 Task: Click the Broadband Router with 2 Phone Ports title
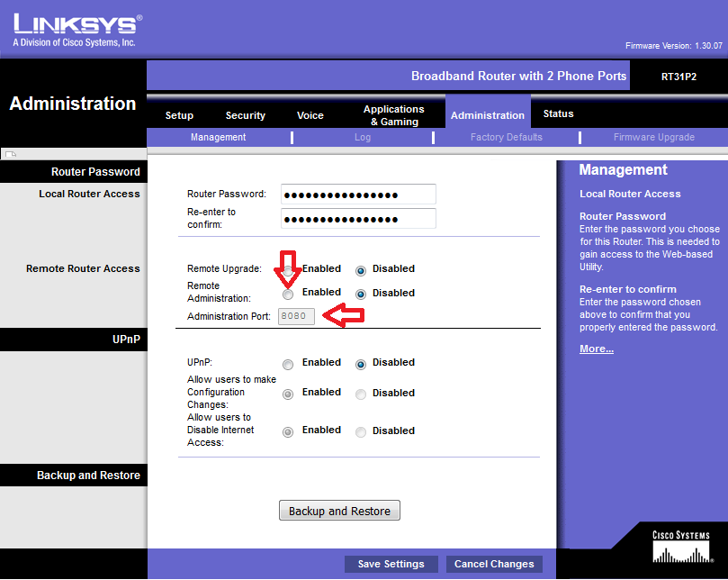point(518,76)
